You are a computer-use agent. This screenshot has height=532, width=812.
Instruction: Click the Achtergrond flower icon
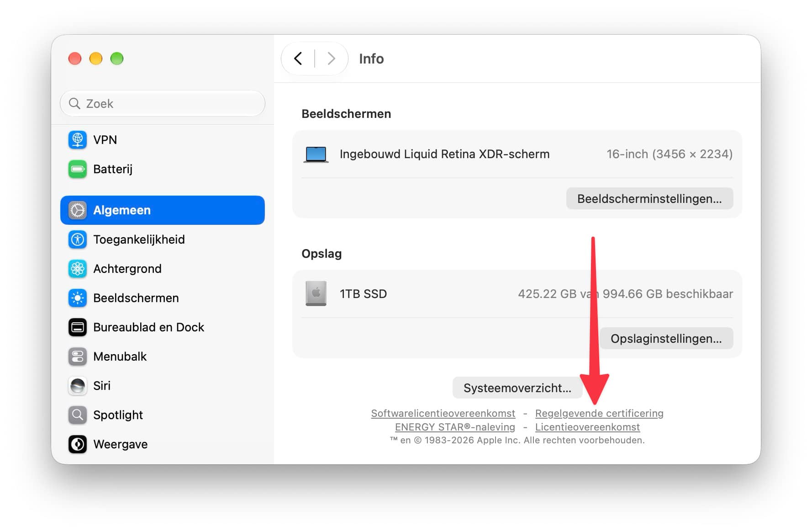click(78, 269)
